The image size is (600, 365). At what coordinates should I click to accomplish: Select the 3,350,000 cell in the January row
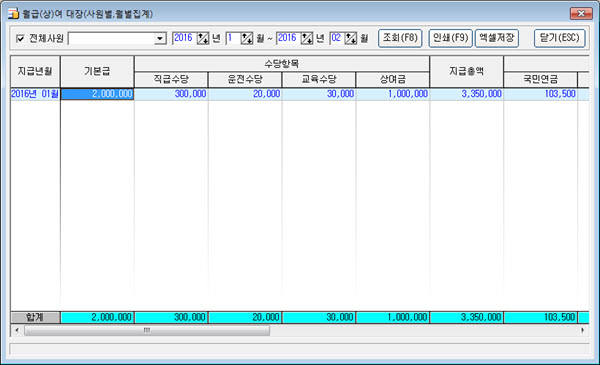click(x=466, y=94)
